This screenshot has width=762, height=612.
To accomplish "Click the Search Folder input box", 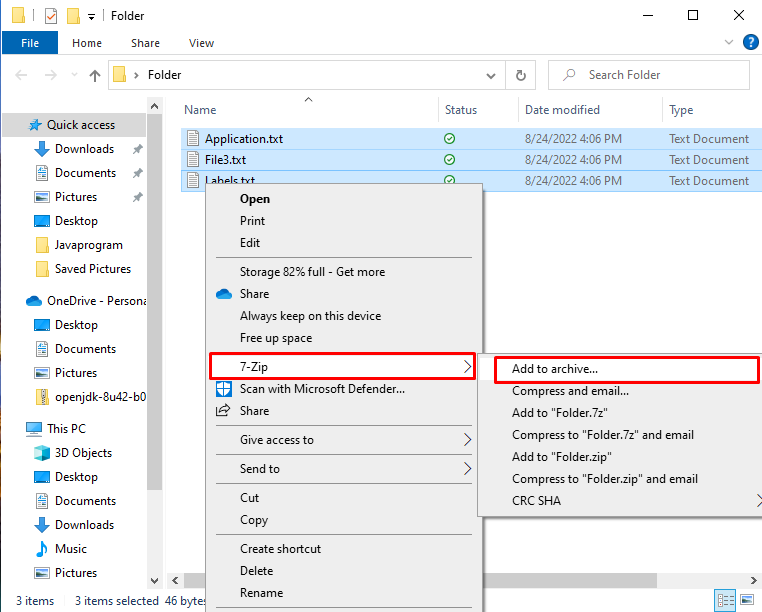I will (660, 75).
